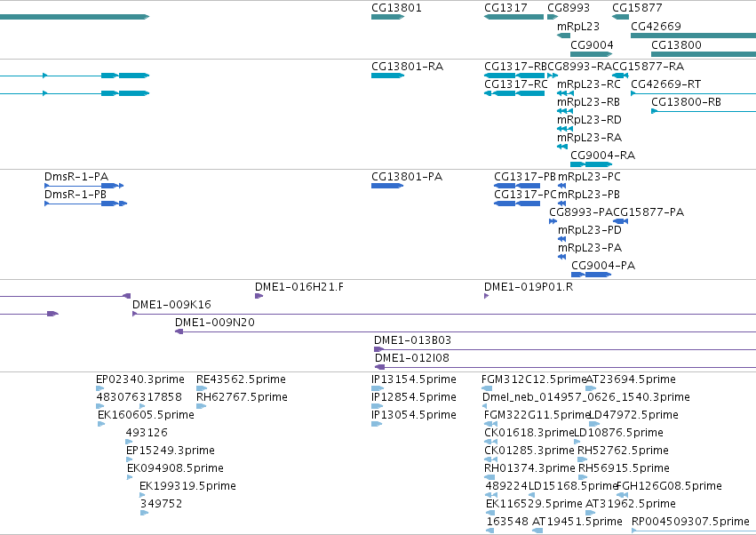Open transcript mRpL23-RA

(589, 138)
